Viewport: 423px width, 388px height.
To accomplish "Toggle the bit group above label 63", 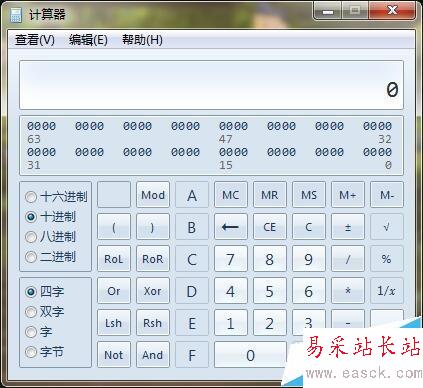I will coord(42,126).
